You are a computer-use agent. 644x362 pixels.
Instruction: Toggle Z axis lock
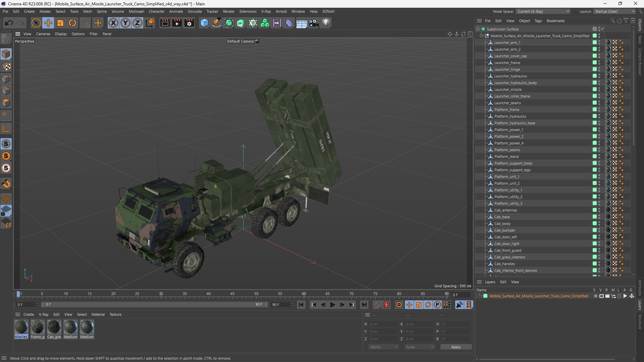point(138,23)
